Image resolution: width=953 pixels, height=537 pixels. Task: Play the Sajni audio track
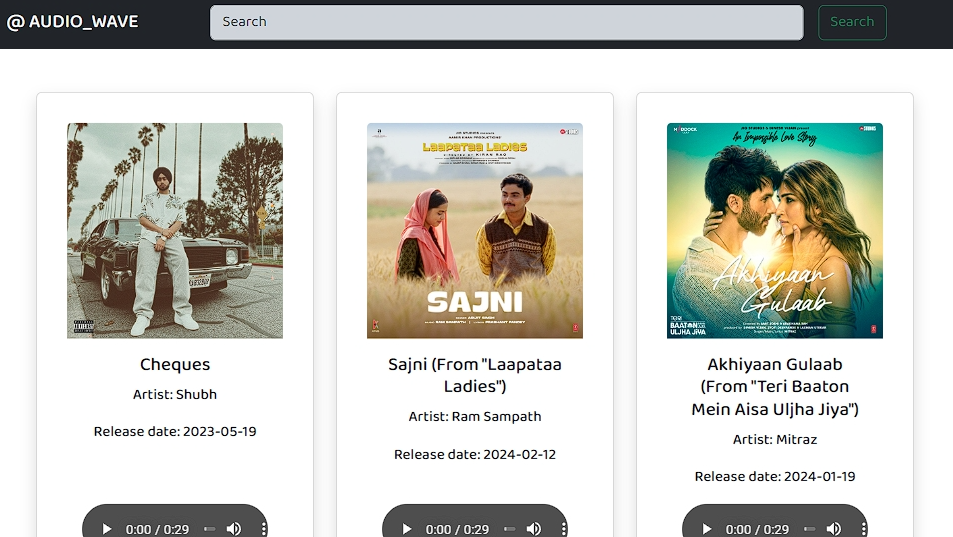(407, 529)
